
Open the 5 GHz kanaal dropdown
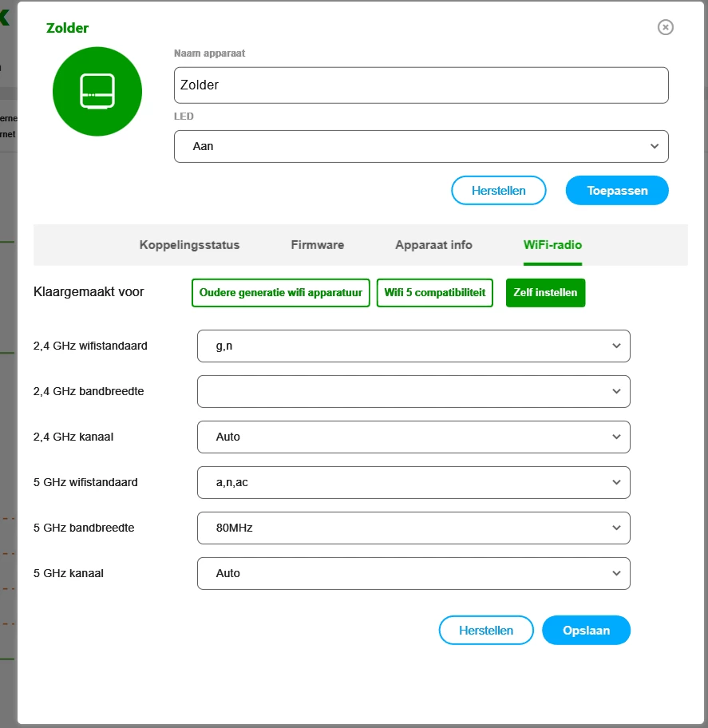tap(413, 574)
